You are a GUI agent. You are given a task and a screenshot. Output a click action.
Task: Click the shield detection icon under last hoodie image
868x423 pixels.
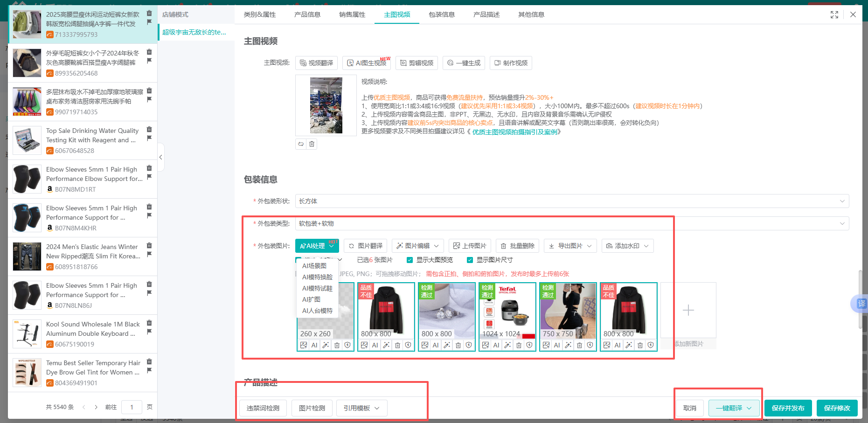(651, 345)
